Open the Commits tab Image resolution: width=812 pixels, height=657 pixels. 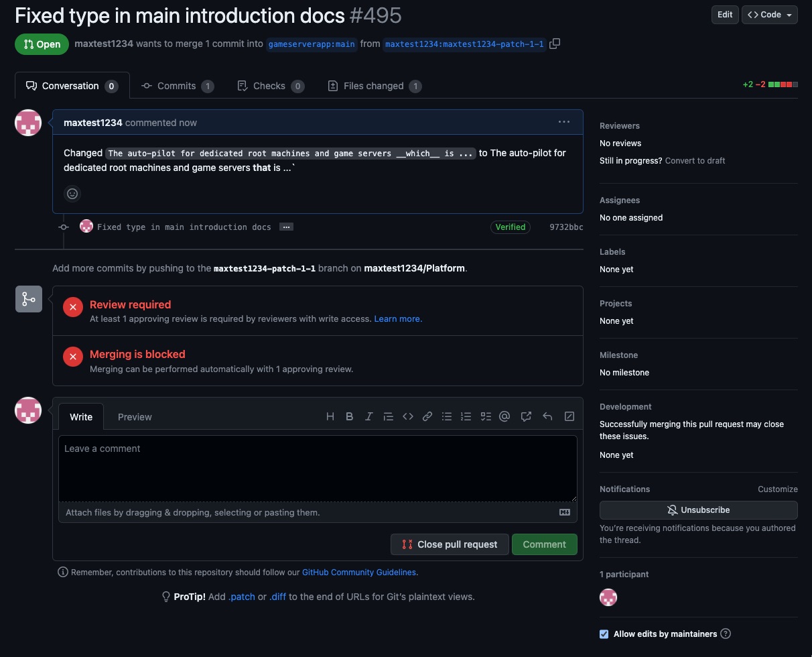[177, 86]
